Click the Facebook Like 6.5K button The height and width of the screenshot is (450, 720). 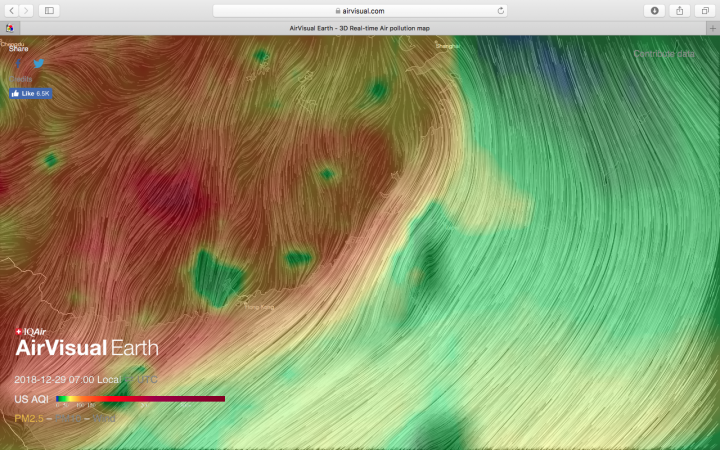point(30,94)
